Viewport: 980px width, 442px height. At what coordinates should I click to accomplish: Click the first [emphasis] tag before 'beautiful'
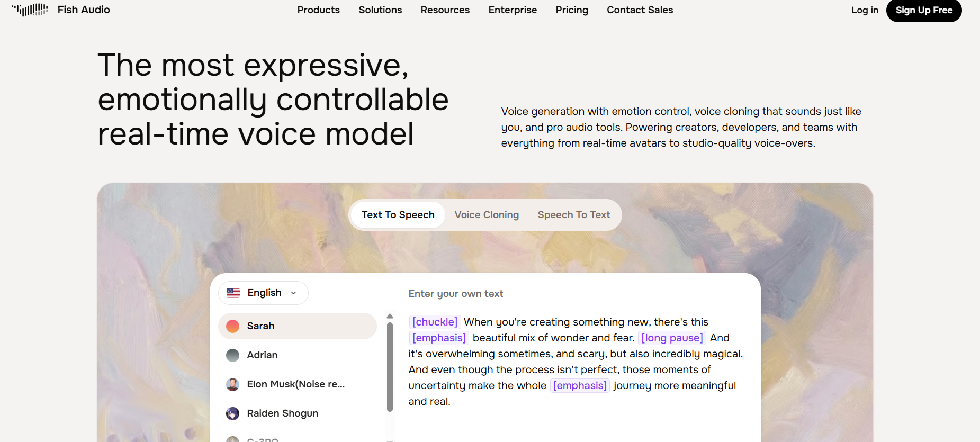click(439, 338)
